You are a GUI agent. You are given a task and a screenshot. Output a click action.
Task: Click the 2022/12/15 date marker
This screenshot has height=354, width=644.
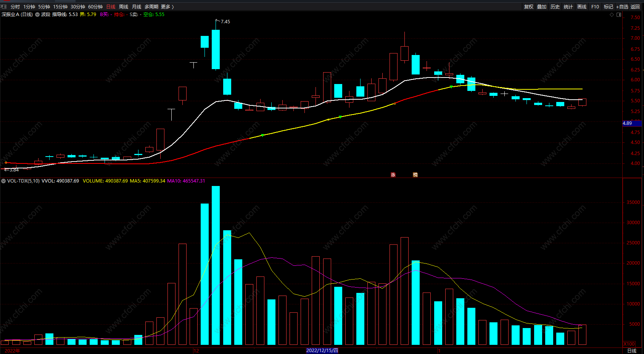pyautogui.click(x=322, y=351)
